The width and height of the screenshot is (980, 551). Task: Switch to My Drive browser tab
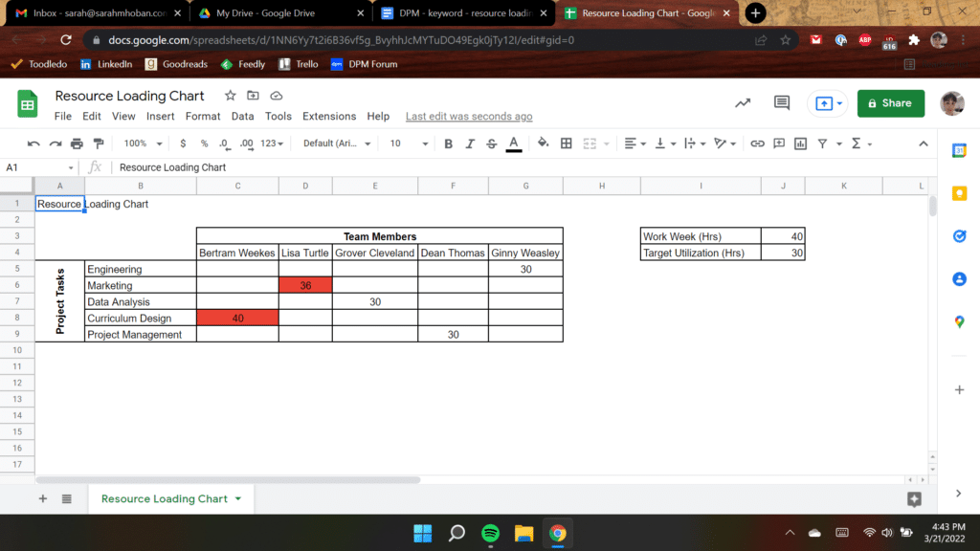click(278, 13)
